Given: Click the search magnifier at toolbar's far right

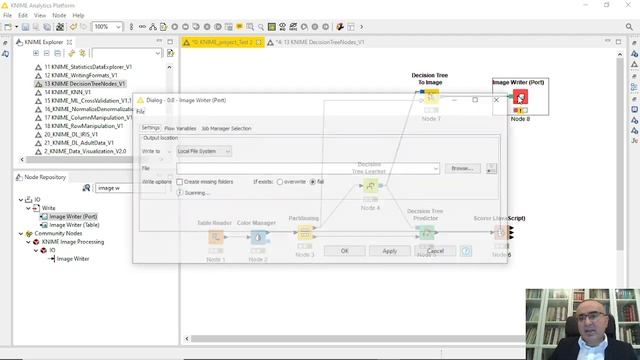Looking at the screenshot, I should pyautogui.click(x=629, y=27).
